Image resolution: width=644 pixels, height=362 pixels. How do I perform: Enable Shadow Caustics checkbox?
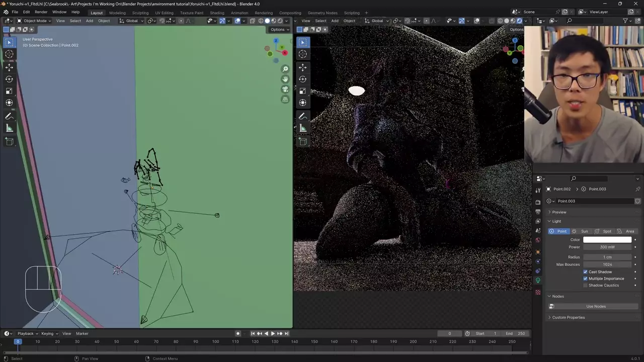[586, 286]
